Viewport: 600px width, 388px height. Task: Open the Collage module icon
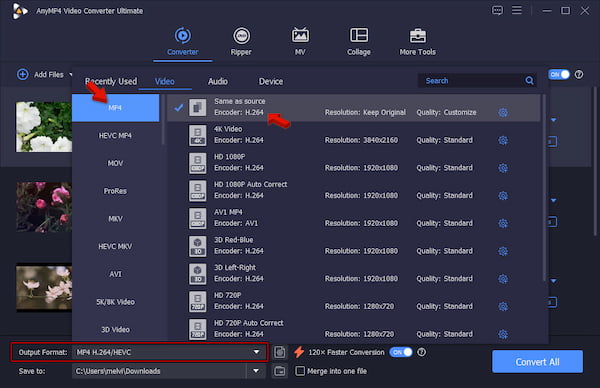pyautogui.click(x=359, y=36)
